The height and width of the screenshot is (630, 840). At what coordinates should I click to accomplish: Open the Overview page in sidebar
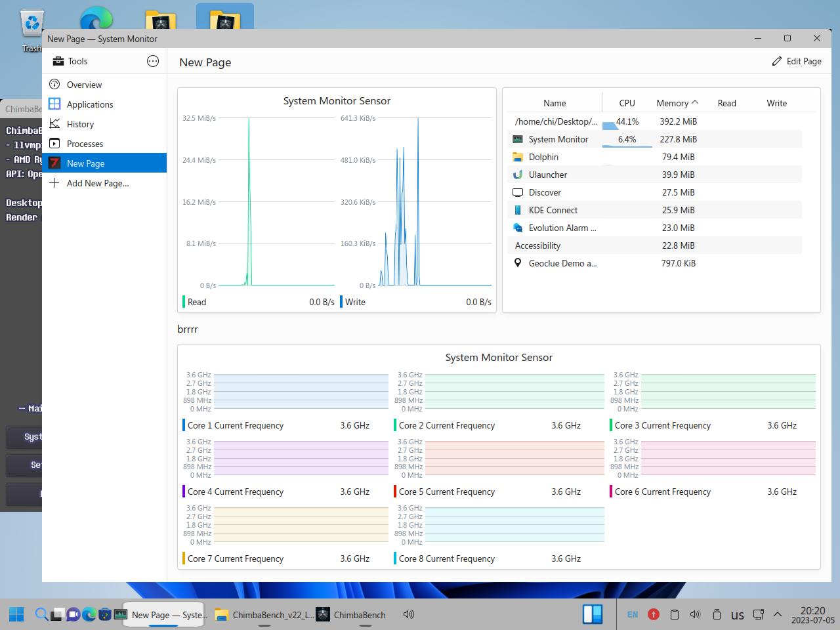point(84,85)
